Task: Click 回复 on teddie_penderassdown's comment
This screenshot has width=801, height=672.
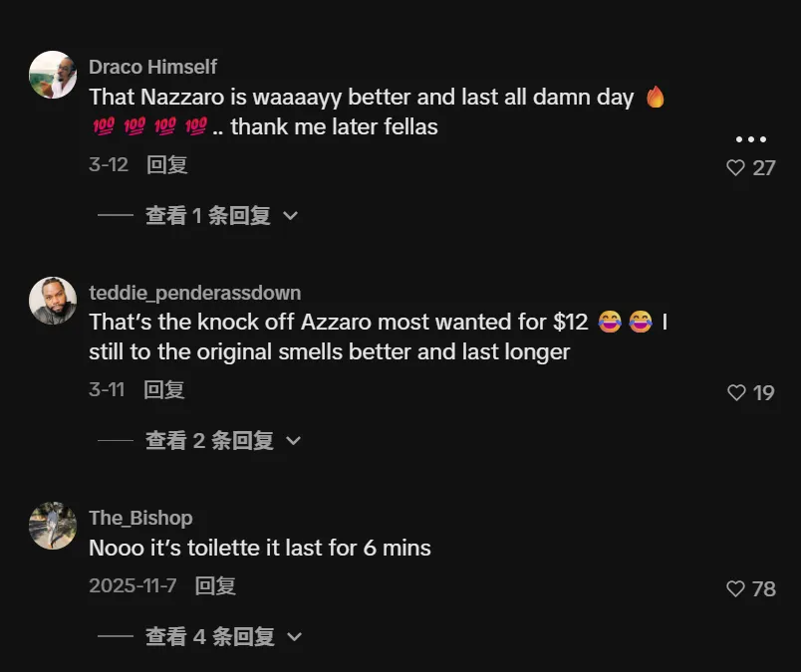Action: [x=164, y=390]
